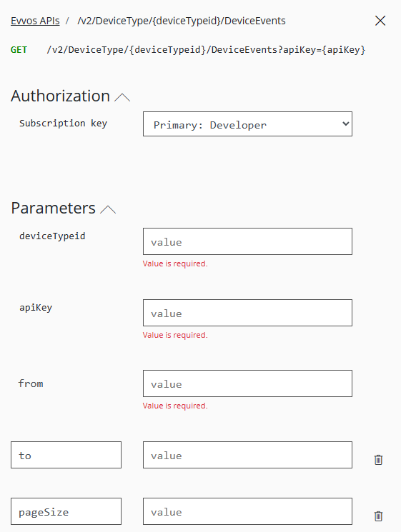The image size is (401, 532).
Task: Go back to Evvos APIs breadcrumb link
Action: pos(35,21)
